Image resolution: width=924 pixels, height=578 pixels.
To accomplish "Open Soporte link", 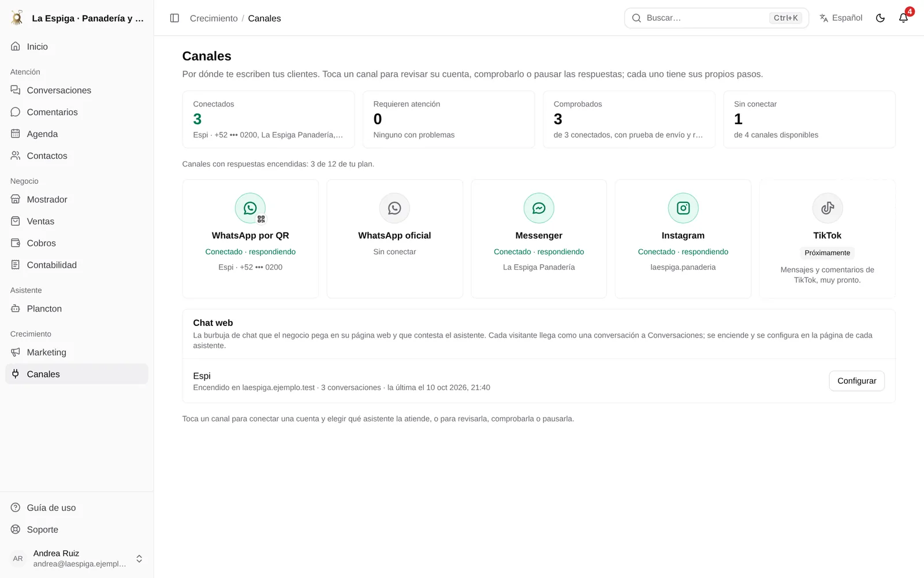I will (x=77, y=529).
